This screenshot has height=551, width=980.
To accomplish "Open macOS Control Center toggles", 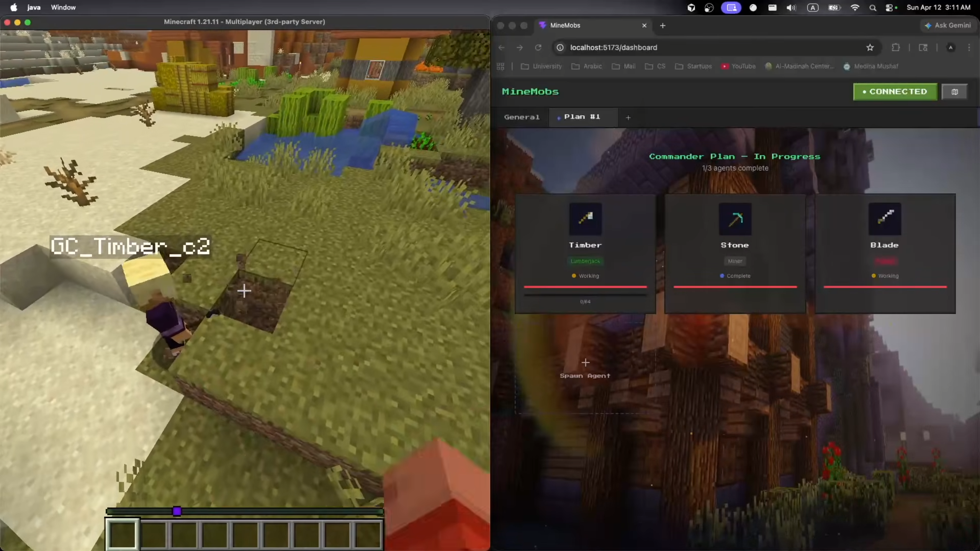I will 890,8.
